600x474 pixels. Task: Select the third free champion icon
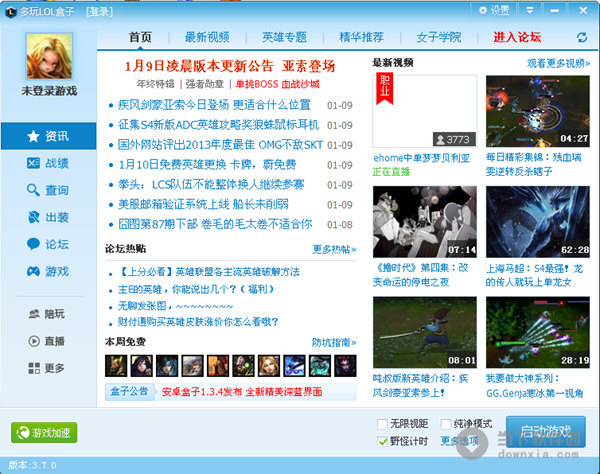pyautogui.click(x=167, y=366)
